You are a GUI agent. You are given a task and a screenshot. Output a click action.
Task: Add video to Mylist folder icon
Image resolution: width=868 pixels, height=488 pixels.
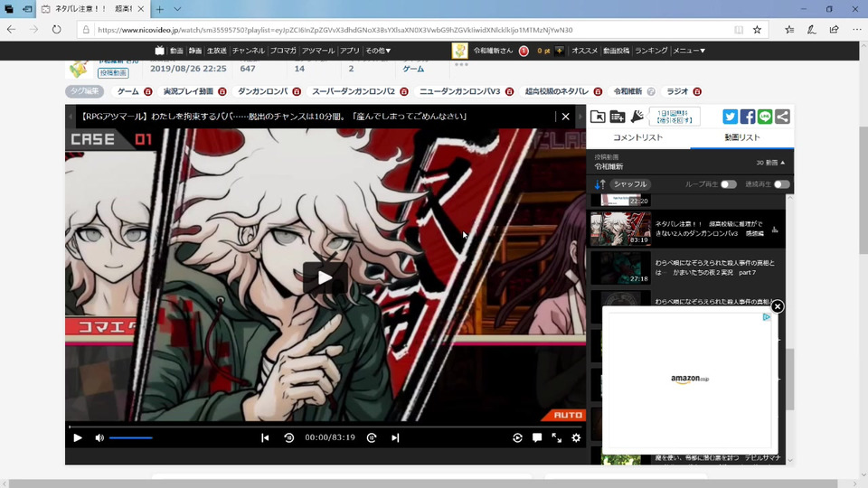pyautogui.click(x=598, y=117)
